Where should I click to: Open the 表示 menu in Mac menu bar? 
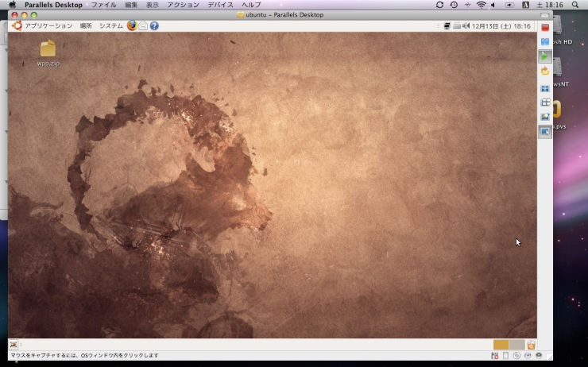(153, 5)
